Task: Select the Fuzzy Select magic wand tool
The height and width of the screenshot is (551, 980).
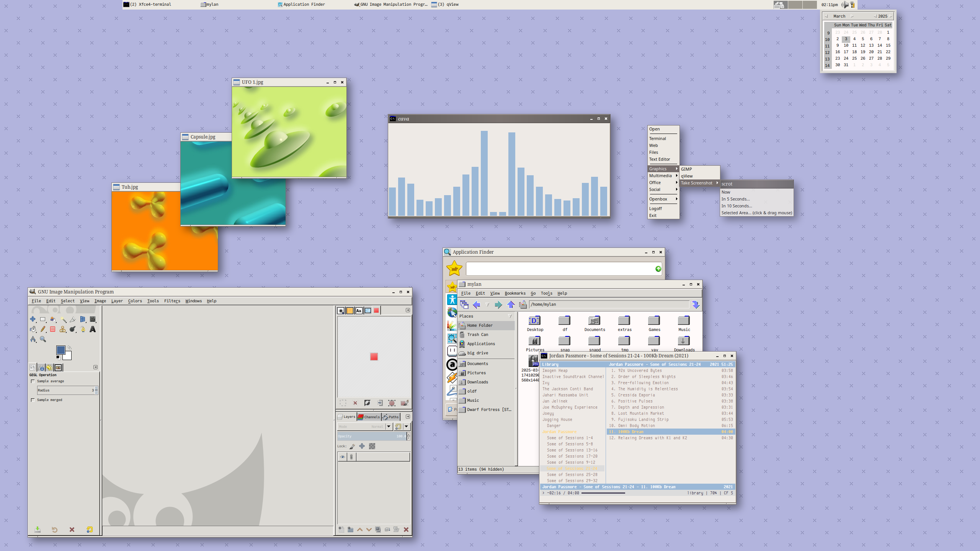Action: (63, 319)
